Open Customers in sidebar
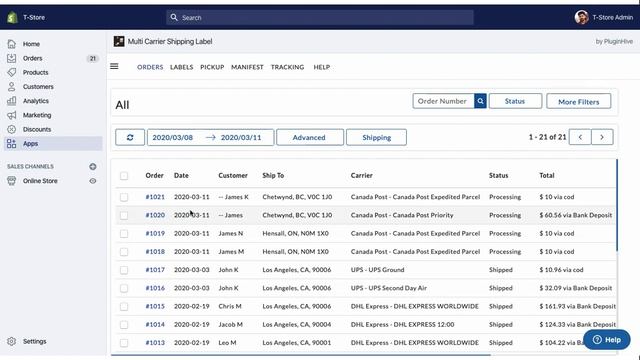This screenshot has width=640, height=360. [x=38, y=87]
